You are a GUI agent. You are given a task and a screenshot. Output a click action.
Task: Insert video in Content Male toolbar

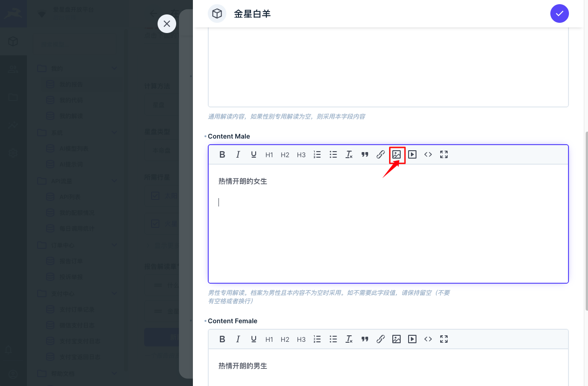pyautogui.click(x=412, y=154)
